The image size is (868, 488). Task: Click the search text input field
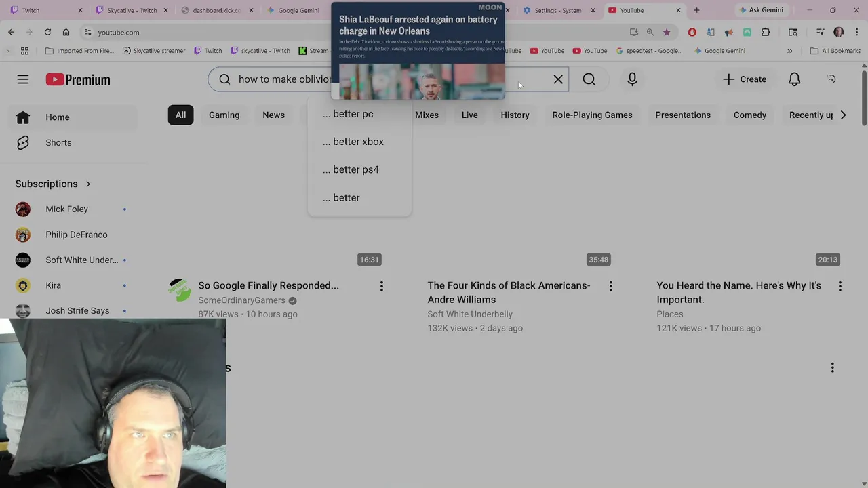tap(388, 79)
